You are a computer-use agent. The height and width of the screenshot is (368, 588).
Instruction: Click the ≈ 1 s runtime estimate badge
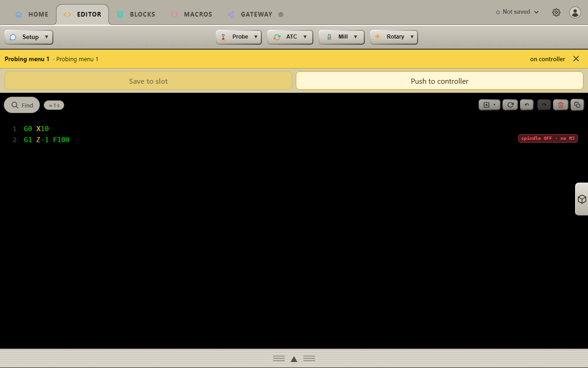coord(54,105)
